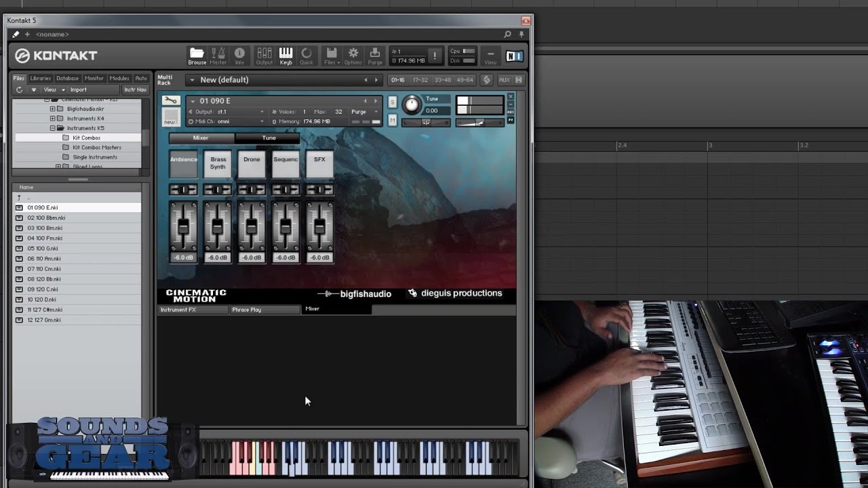Expand the Bigfishaudio.nkr folder
Image resolution: width=868 pixels, height=488 pixels.
(x=53, y=109)
